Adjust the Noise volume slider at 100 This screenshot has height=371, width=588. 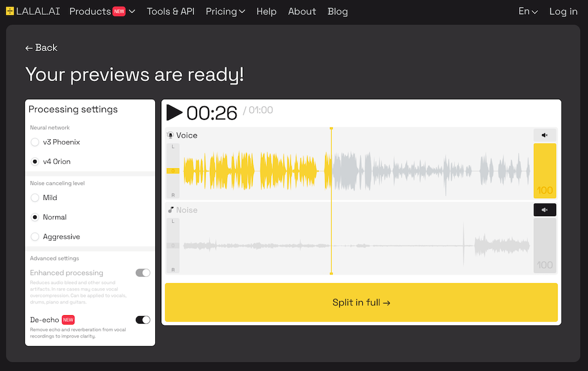[x=544, y=245]
